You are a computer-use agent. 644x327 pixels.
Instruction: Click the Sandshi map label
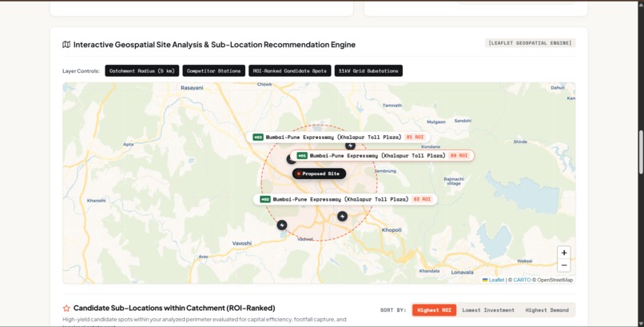(463, 121)
